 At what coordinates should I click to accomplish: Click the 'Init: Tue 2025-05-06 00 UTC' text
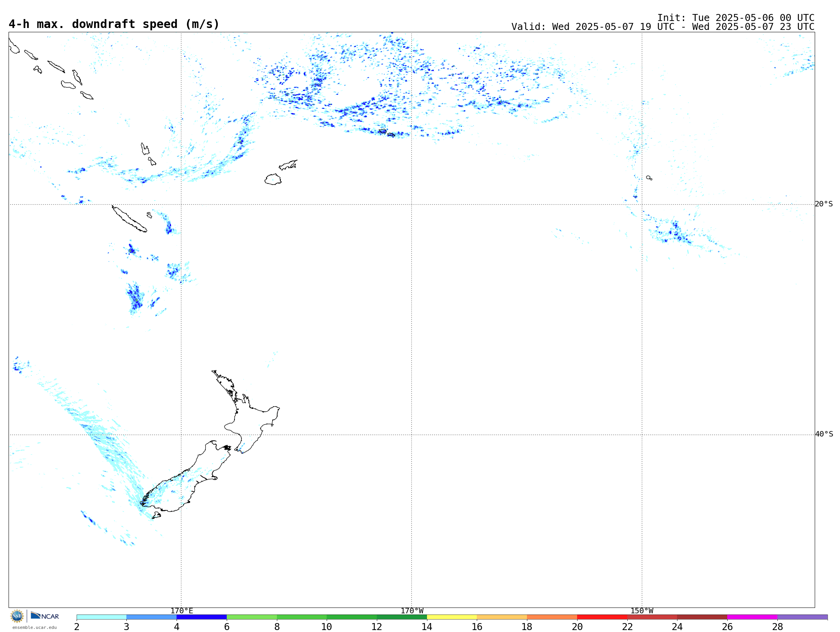click(x=736, y=18)
